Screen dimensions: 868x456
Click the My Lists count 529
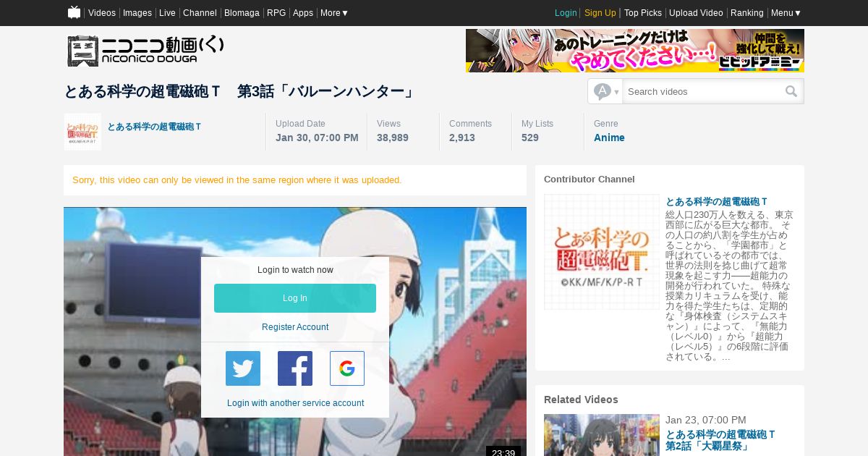click(x=530, y=138)
